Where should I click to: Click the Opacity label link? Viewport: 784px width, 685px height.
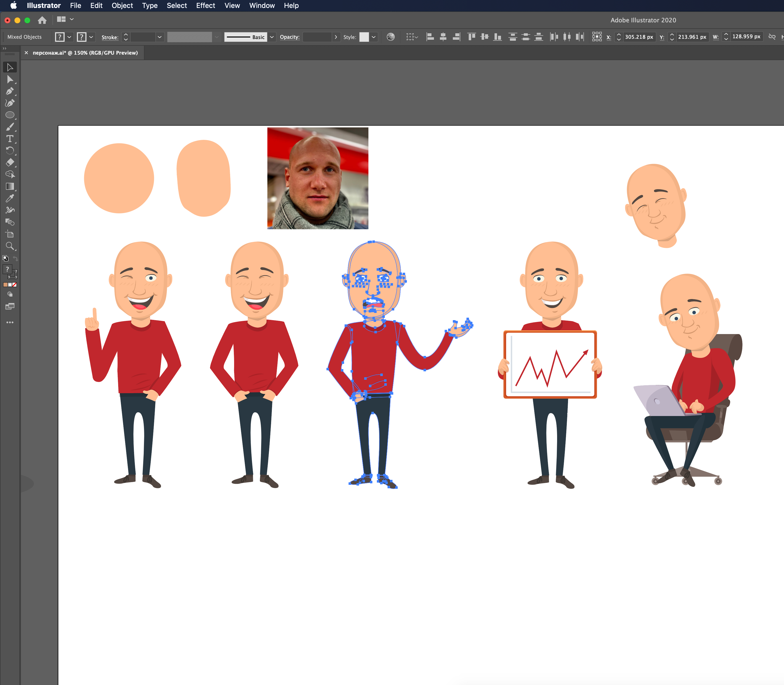tap(289, 37)
